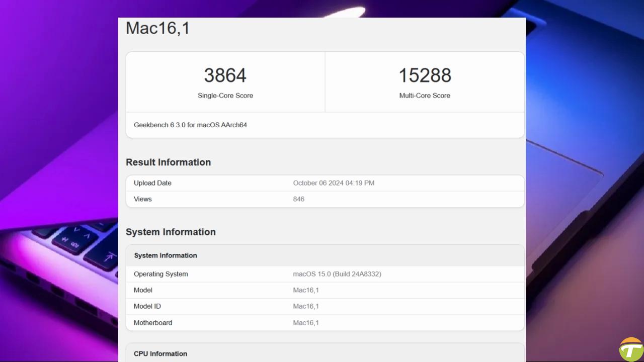Click the Motherboard row label
The height and width of the screenshot is (362, 644).
[153, 323]
